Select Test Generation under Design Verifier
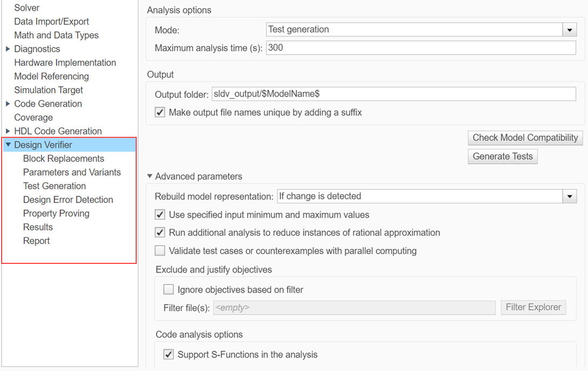Viewport: 588px width, 371px height. 54,186
